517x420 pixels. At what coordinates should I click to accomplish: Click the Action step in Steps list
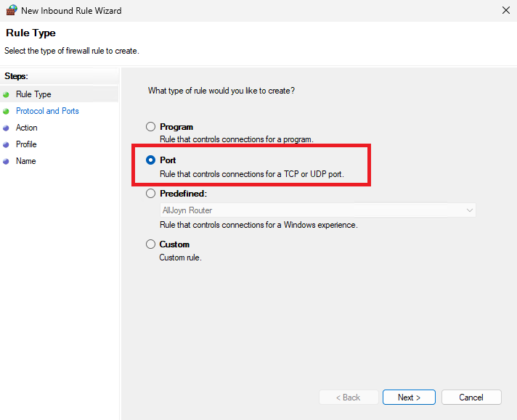point(27,128)
